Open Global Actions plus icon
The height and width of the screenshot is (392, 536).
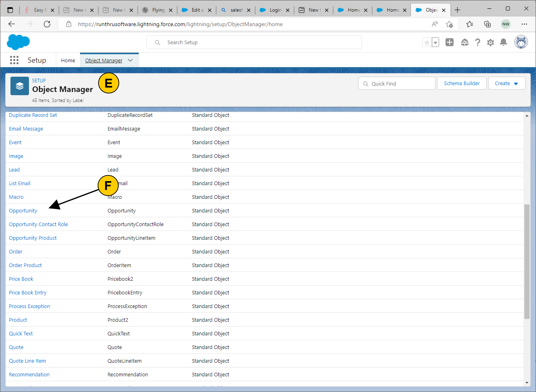click(x=450, y=43)
